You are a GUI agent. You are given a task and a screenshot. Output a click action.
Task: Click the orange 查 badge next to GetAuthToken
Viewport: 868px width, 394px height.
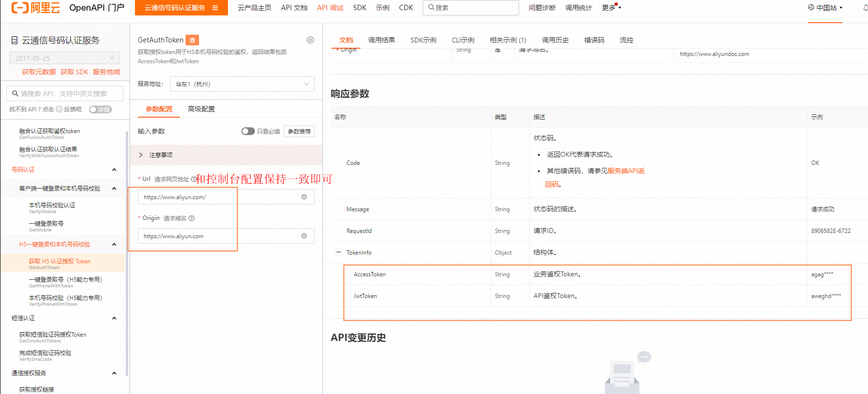[192, 40]
